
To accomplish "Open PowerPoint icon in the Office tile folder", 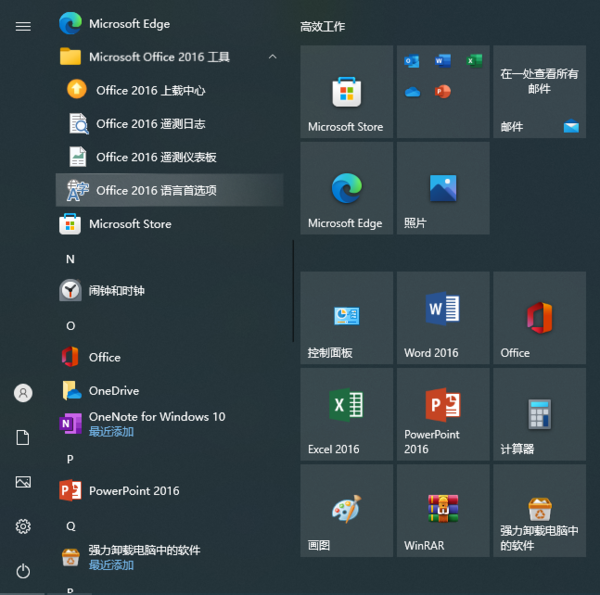I will click(443, 91).
